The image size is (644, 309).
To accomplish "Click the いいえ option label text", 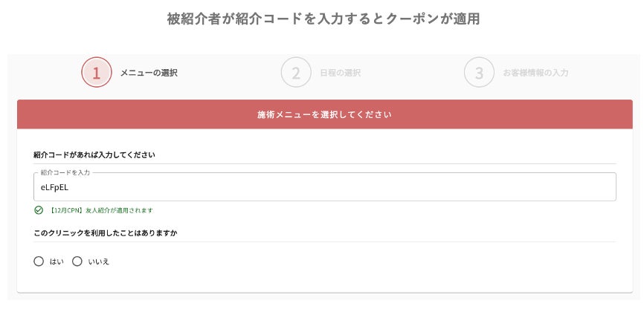I will click(x=98, y=261).
